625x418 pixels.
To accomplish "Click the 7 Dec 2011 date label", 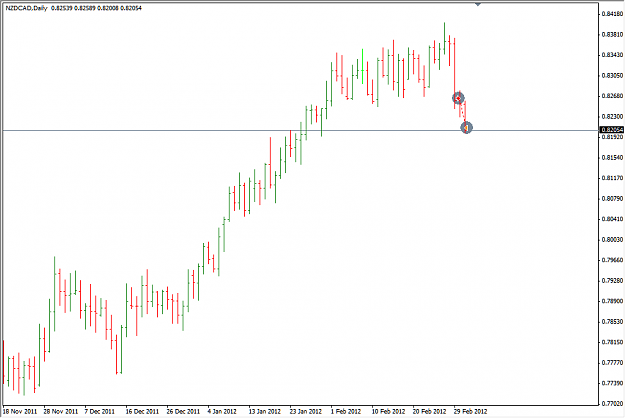I will point(100,411).
